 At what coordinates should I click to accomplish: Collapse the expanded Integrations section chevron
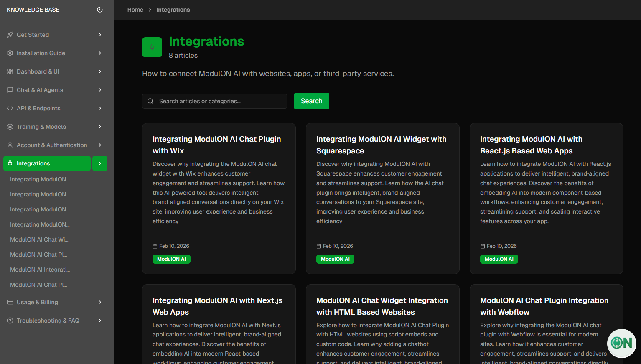click(x=100, y=163)
